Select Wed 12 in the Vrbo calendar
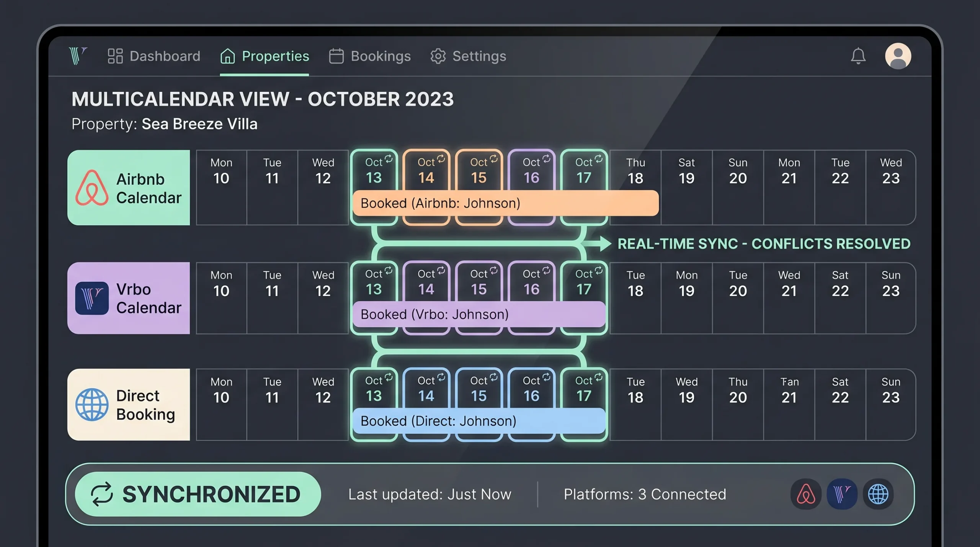Image resolution: width=980 pixels, height=547 pixels. pyautogui.click(x=323, y=298)
